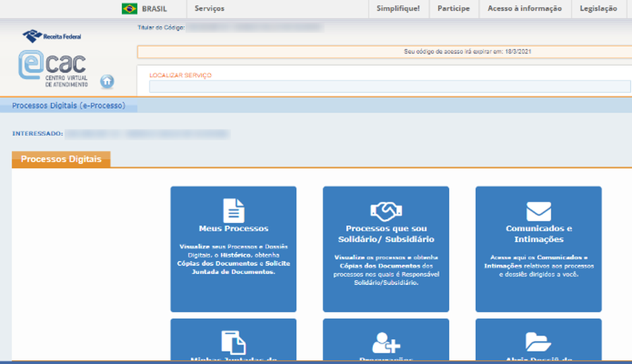Image resolution: width=632 pixels, height=364 pixels.
Task: Open the Simplifique! top bar item
Action: coord(398,9)
